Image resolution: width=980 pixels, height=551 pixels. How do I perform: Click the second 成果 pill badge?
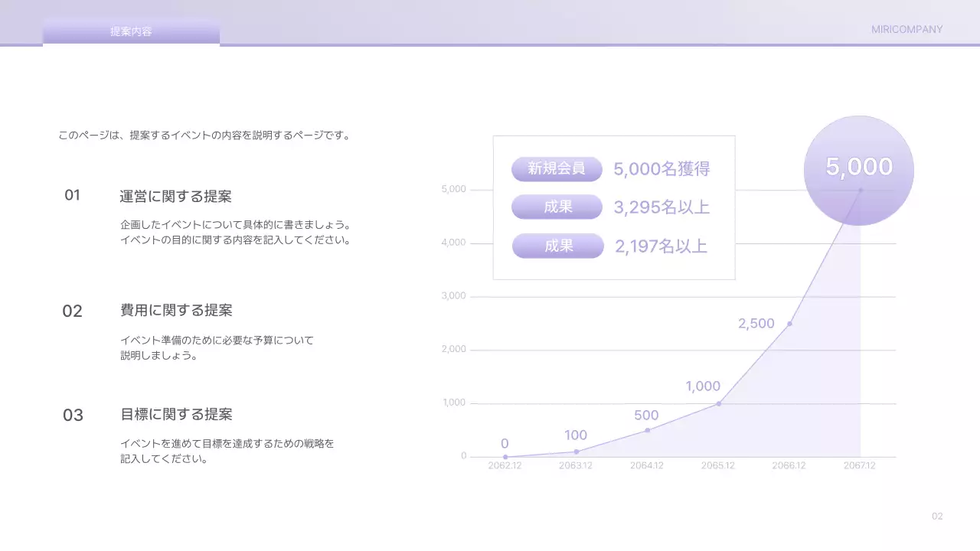tap(557, 246)
